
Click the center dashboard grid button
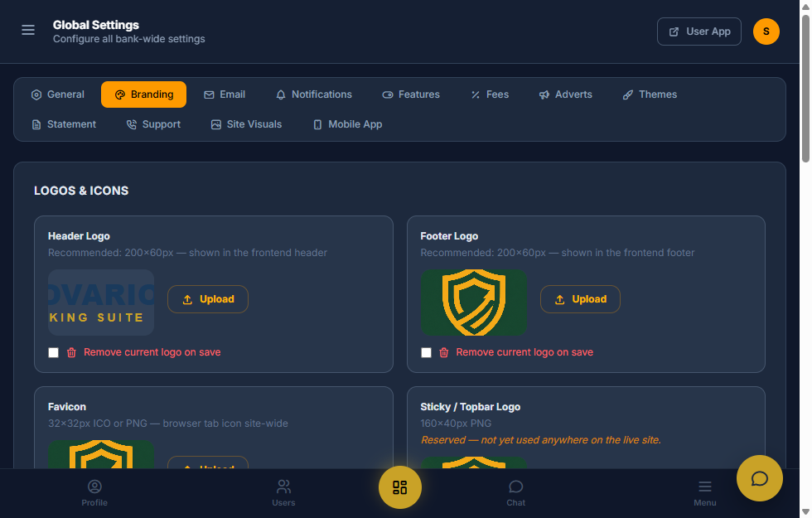point(399,487)
